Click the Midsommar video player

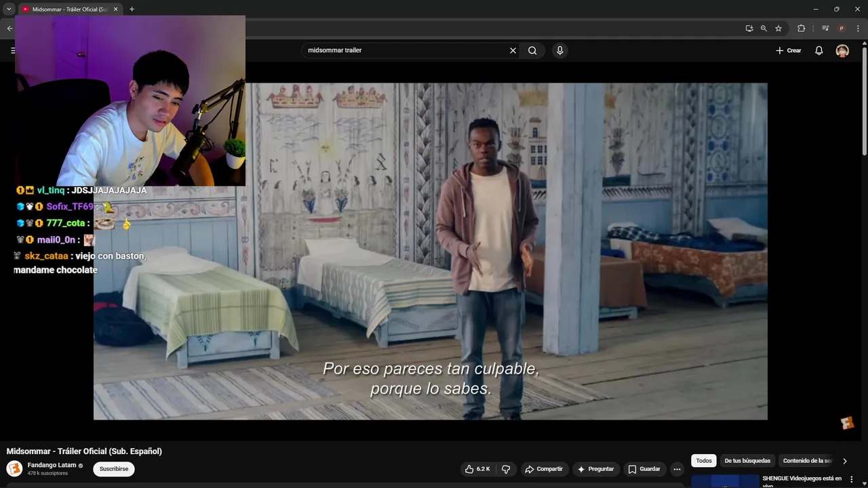tap(430, 251)
